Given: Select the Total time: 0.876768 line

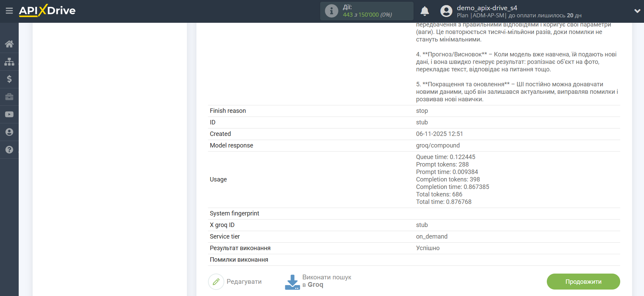Looking at the screenshot, I should [443, 202].
